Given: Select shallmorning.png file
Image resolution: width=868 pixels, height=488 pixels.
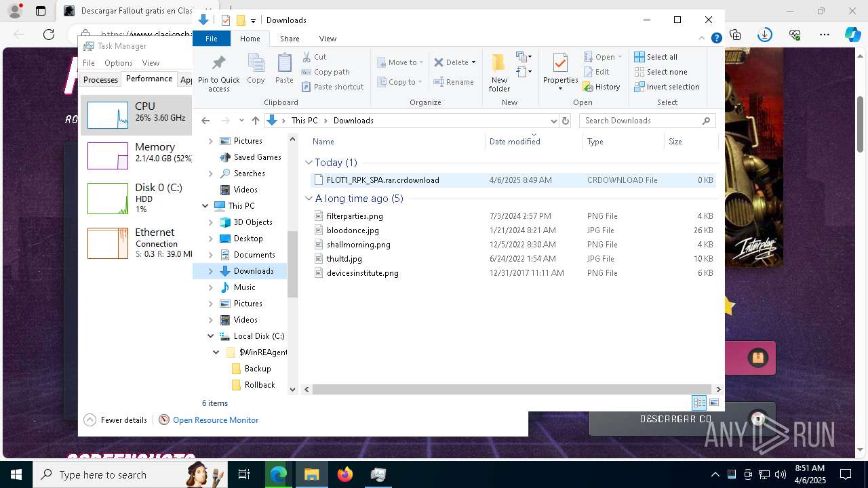Looking at the screenshot, I should click(x=513, y=245).
